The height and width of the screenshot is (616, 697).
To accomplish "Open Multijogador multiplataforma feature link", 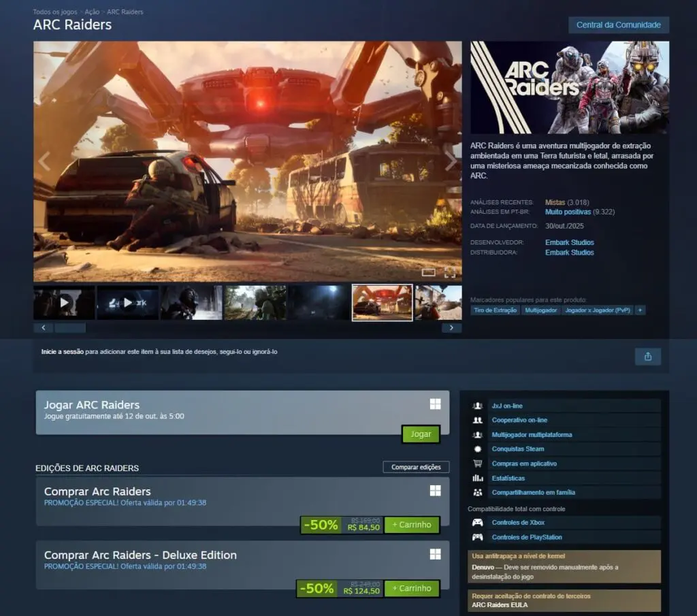I will pos(532,435).
